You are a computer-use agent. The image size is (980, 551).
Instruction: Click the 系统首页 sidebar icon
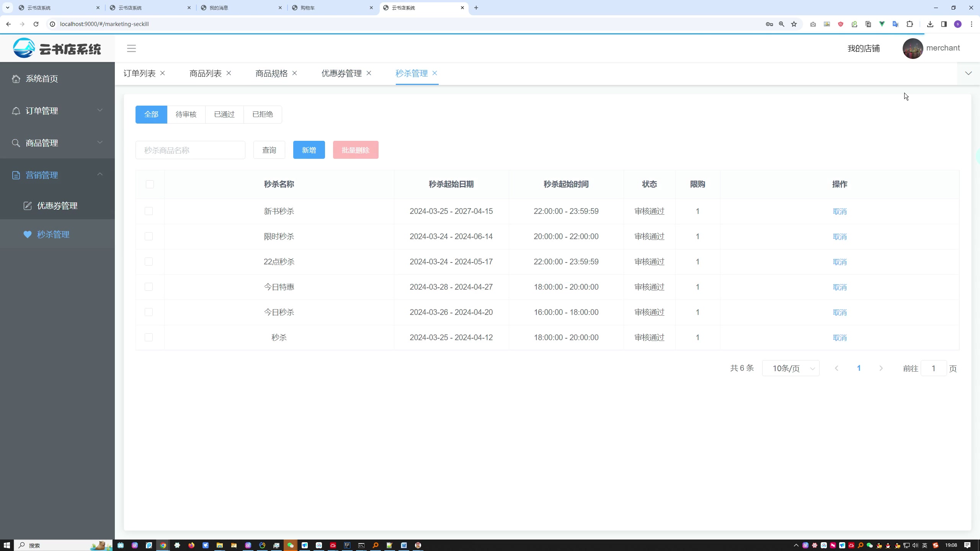tap(16, 79)
